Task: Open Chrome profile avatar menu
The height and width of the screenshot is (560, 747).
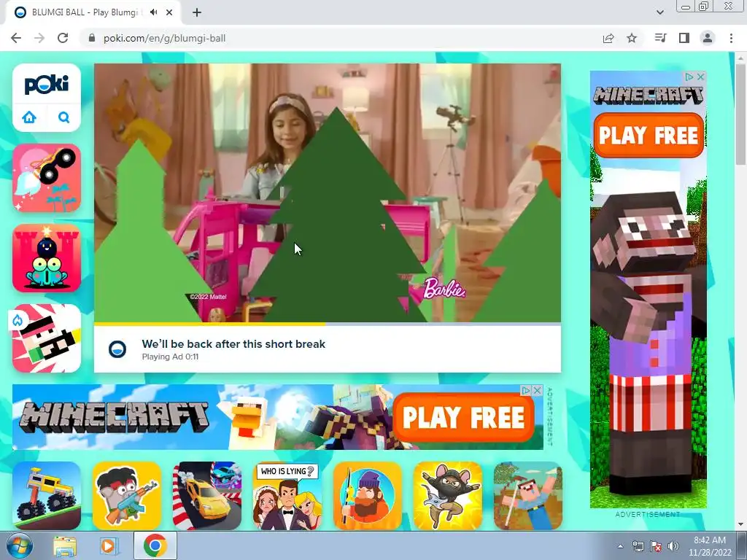Action: 708,38
